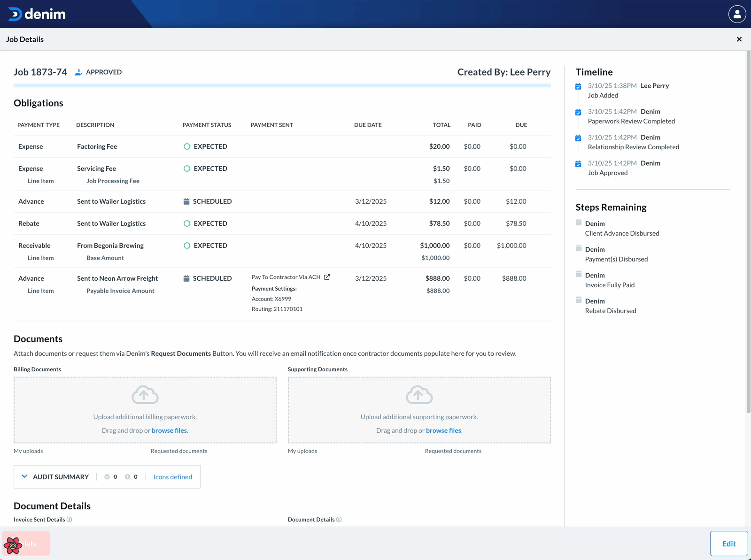
Task: Click audit summary warning count icon
Action: point(127,477)
